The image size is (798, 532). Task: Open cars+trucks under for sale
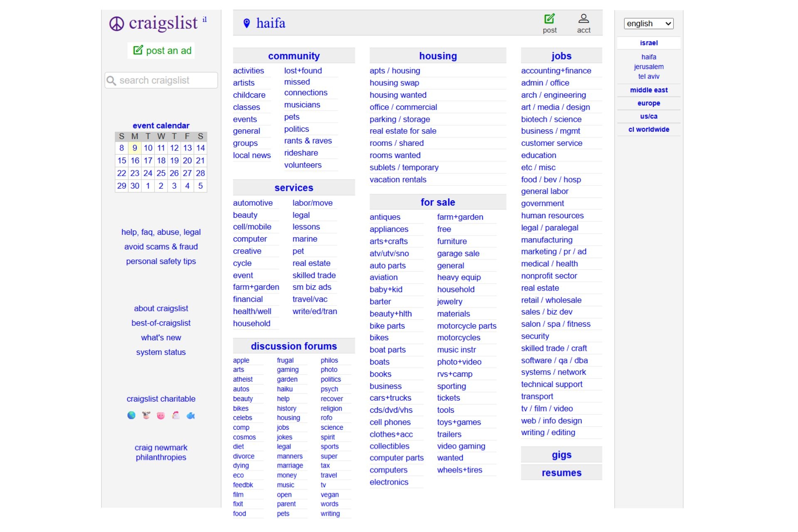[x=390, y=398]
